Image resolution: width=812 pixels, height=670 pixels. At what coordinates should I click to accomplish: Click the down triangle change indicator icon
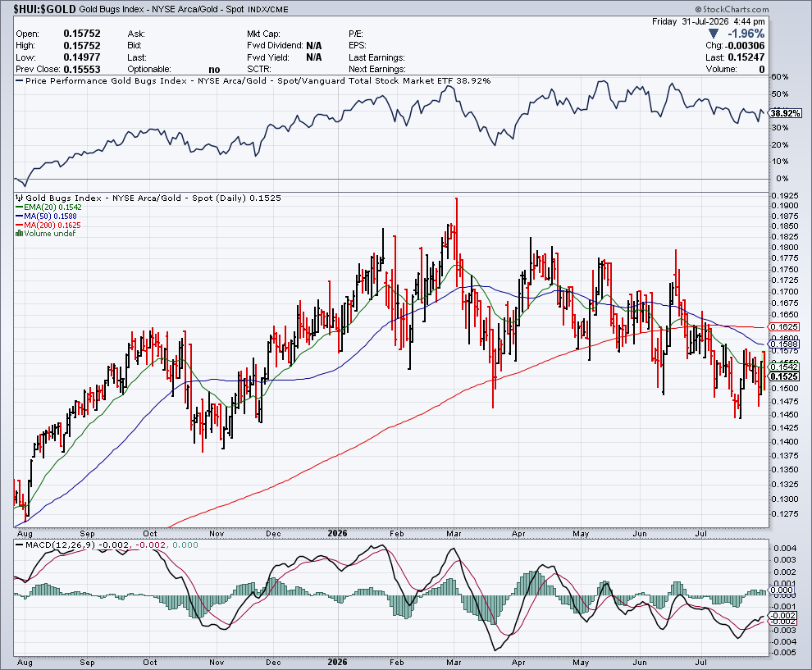[x=713, y=34]
